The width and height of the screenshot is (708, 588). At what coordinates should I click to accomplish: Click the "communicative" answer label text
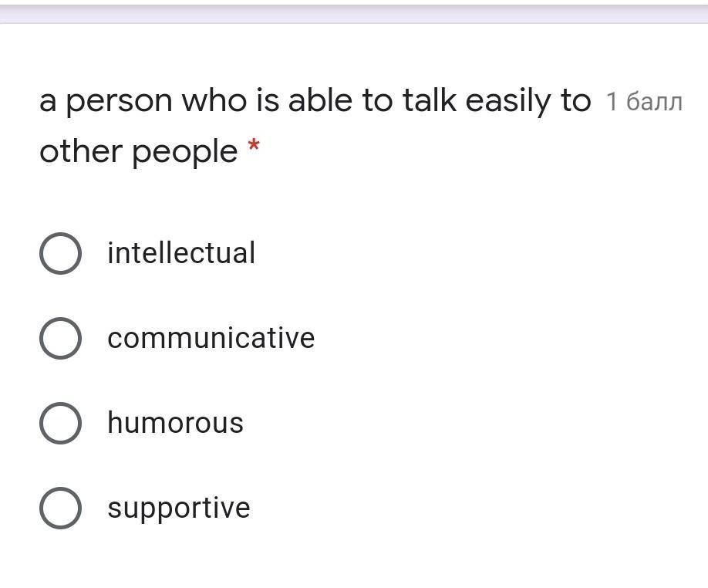(211, 338)
